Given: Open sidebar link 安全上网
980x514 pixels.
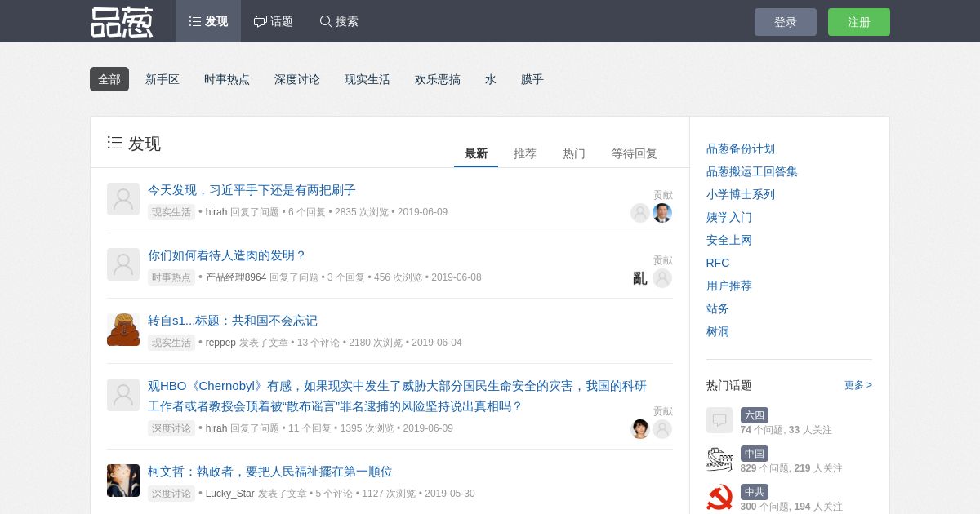Looking at the screenshot, I should pyautogui.click(x=729, y=240).
